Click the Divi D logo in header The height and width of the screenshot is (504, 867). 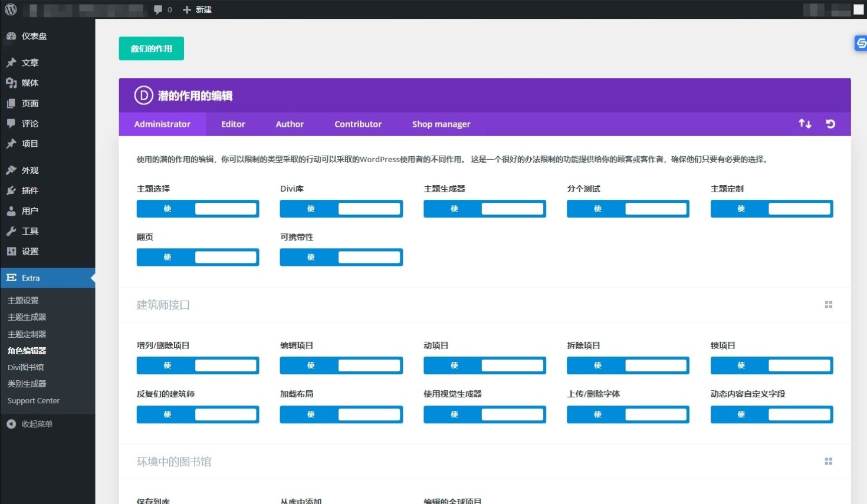[x=143, y=95]
